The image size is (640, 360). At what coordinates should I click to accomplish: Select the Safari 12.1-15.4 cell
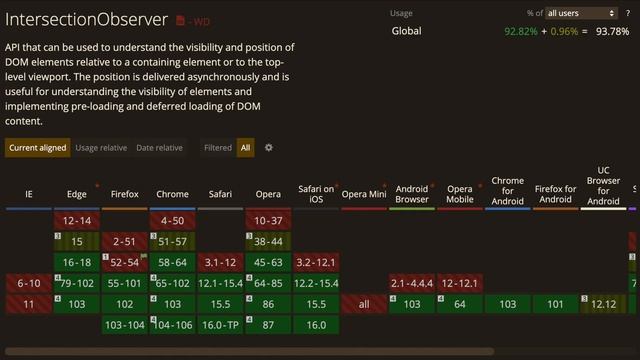[220, 283]
